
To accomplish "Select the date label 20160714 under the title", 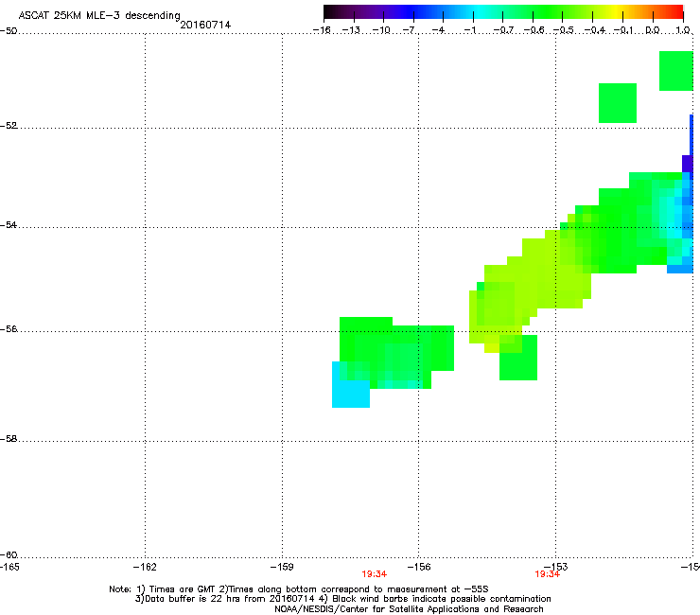I will [x=205, y=25].
